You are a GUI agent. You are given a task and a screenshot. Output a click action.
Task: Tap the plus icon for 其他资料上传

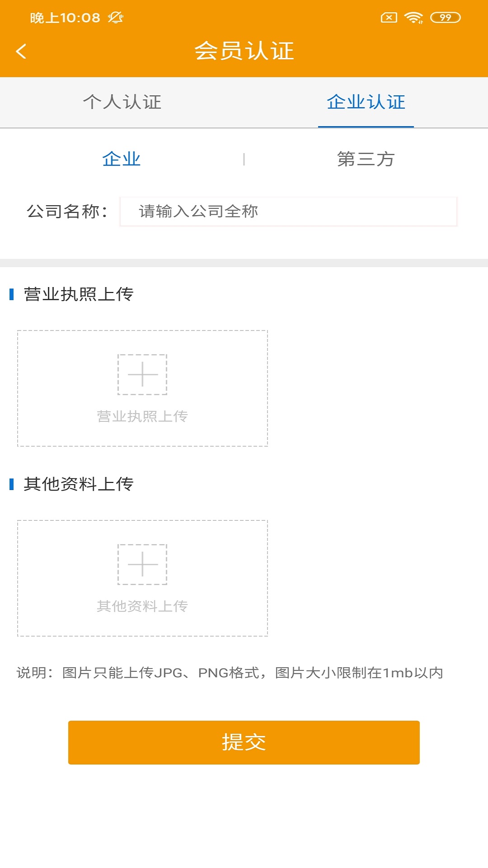point(142,564)
